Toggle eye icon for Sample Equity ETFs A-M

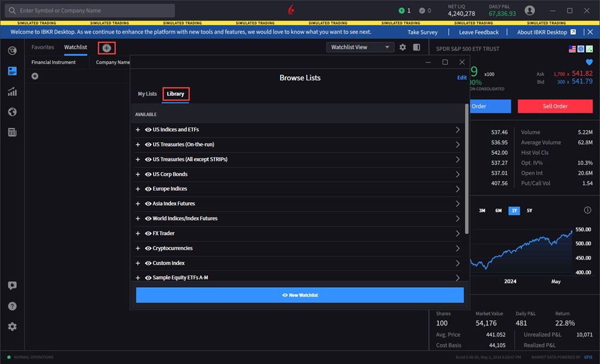(148, 278)
